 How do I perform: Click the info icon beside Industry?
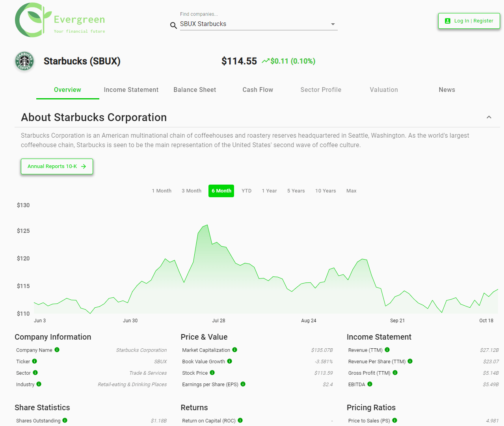coord(39,384)
